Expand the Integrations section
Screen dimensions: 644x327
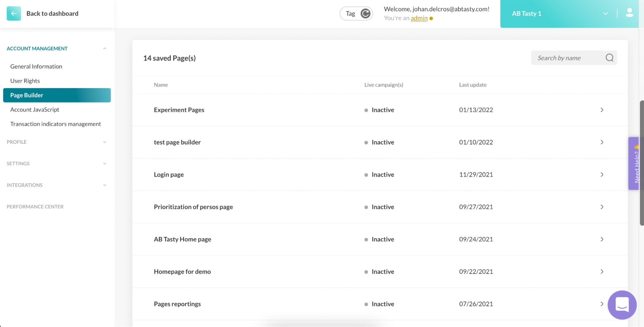coord(104,185)
